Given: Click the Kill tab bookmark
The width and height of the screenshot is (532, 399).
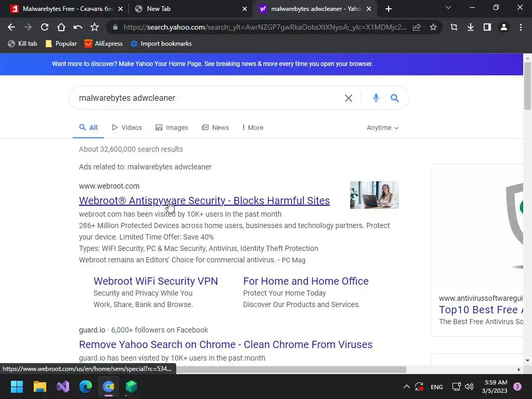Looking at the screenshot, I should coord(22,44).
